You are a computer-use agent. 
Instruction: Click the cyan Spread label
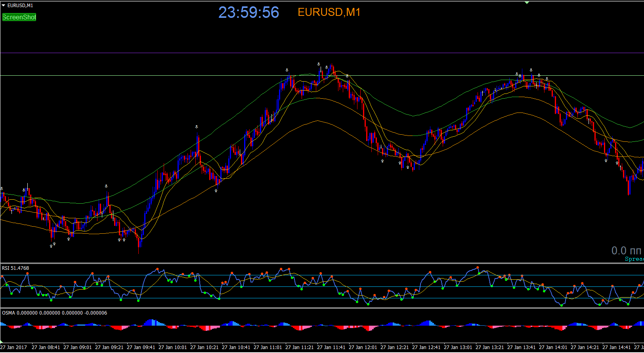[634, 259]
